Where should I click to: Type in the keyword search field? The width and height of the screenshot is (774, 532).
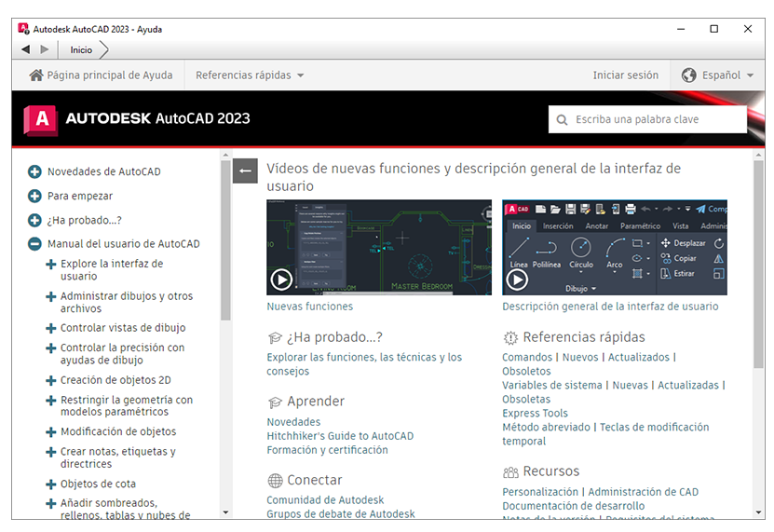[647, 119]
